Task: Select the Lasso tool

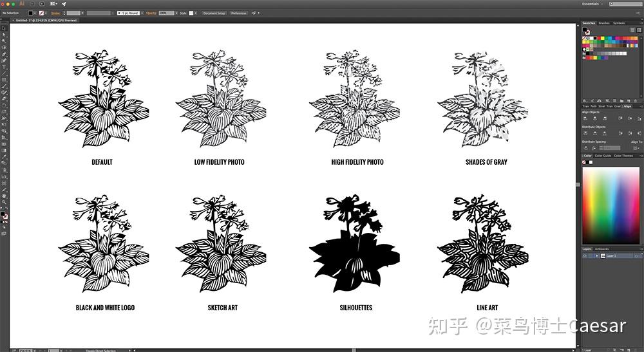Action: pos(4,48)
